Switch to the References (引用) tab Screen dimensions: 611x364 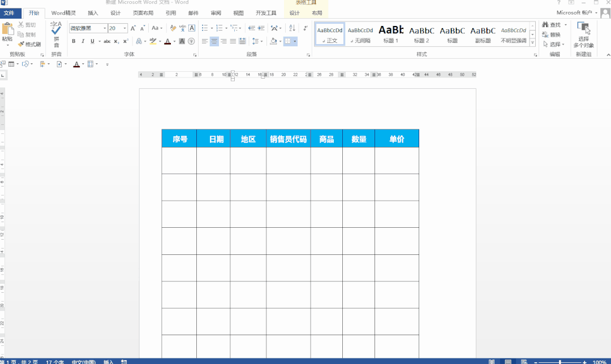click(171, 13)
